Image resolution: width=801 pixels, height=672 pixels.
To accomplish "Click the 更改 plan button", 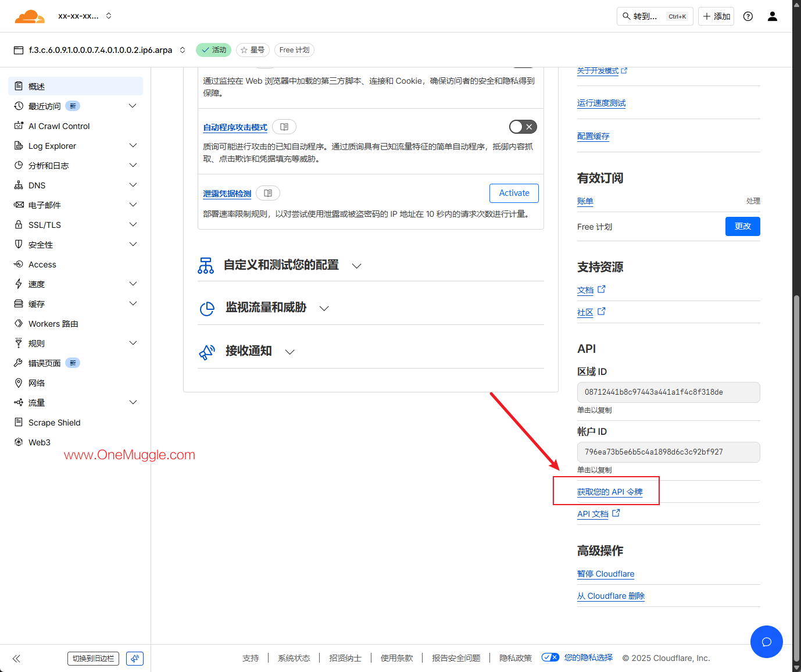I will click(742, 227).
